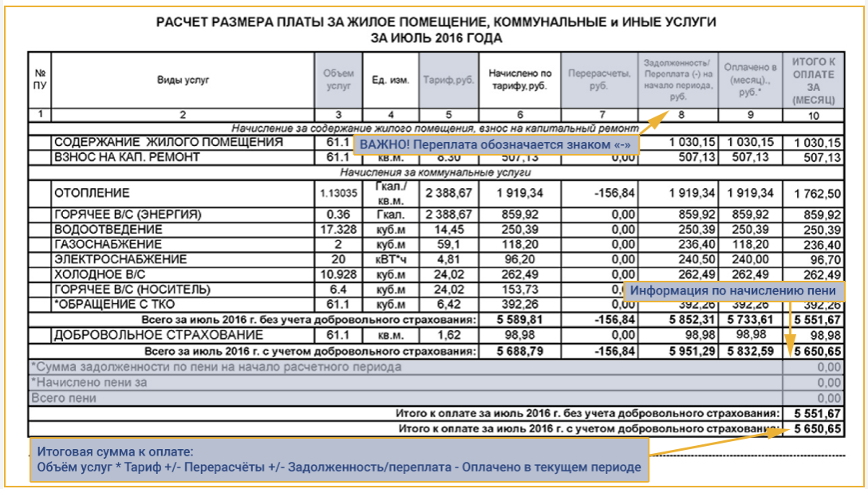Click the row label "ВОДООТВЕДЕНИЕ"

(x=108, y=229)
